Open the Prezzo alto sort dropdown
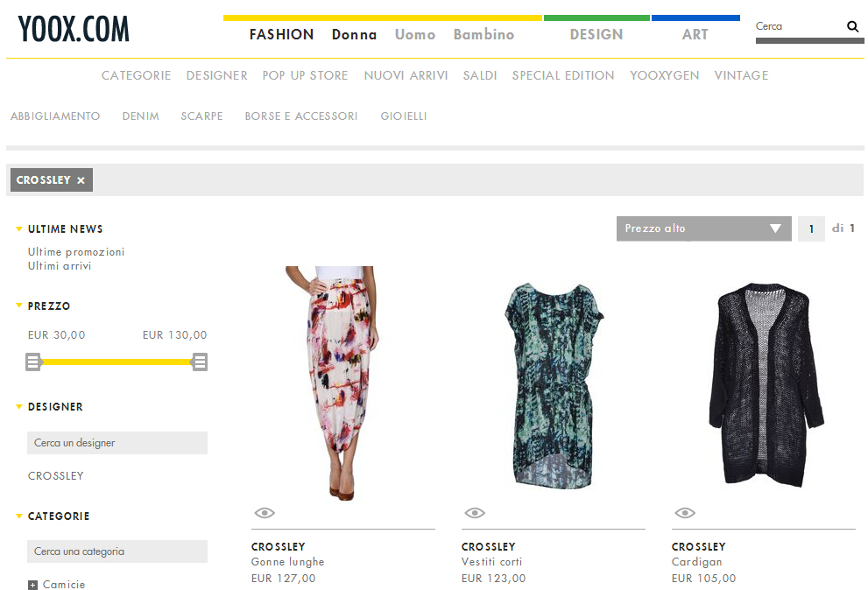The image size is (868, 590). [703, 228]
